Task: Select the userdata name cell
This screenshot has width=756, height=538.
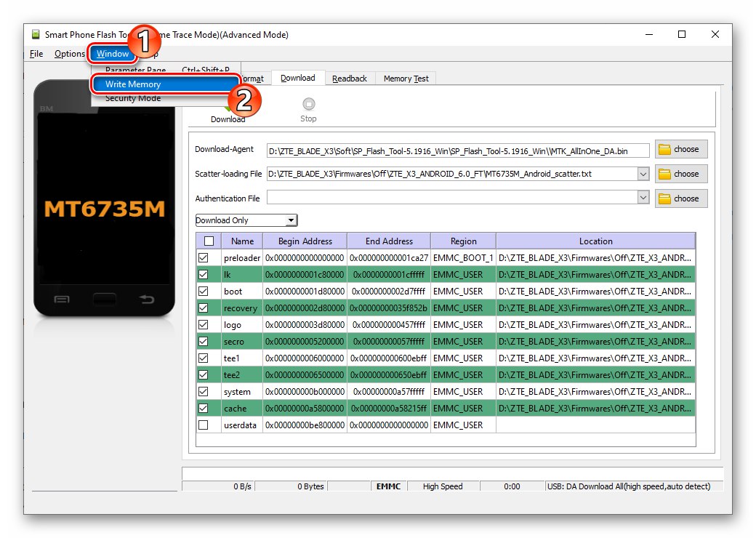Action: pyautogui.click(x=242, y=425)
